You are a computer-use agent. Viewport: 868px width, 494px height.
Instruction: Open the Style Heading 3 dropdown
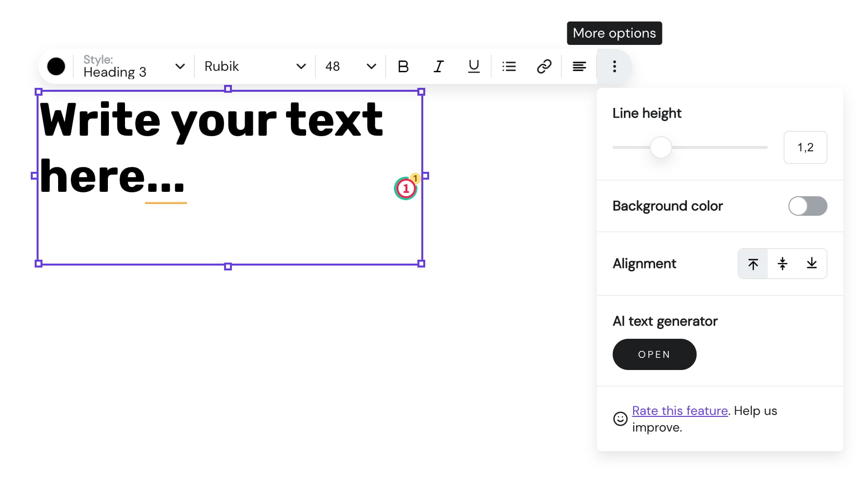(x=134, y=66)
